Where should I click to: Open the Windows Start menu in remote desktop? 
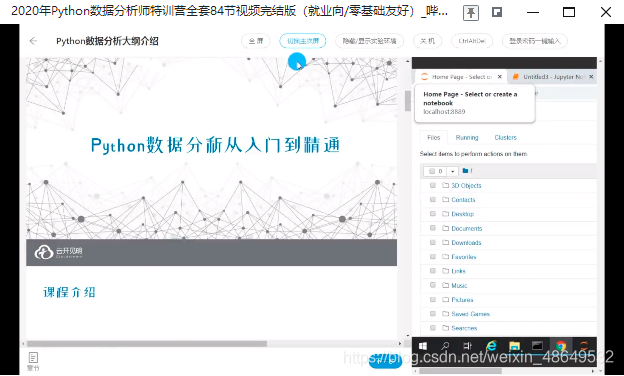423,346
